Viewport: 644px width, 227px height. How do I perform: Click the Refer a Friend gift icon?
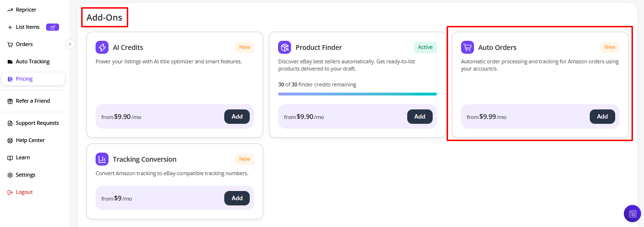pos(10,101)
